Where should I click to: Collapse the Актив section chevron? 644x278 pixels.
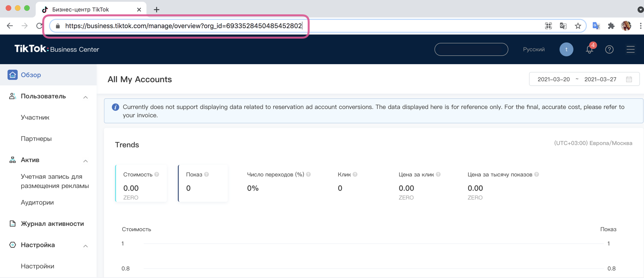pyautogui.click(x=86, y=161)
